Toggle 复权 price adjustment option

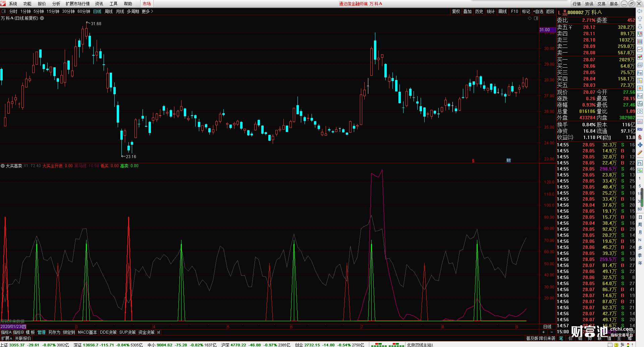tap(456, 11)
